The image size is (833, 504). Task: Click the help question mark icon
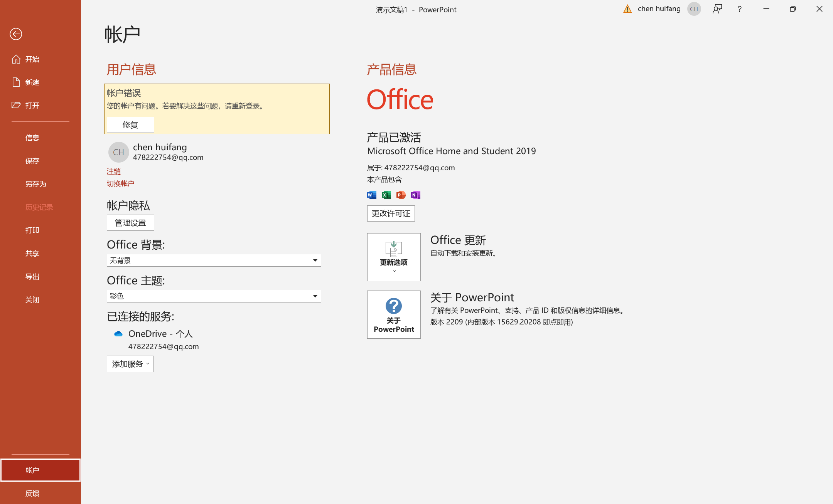[739, 9]
